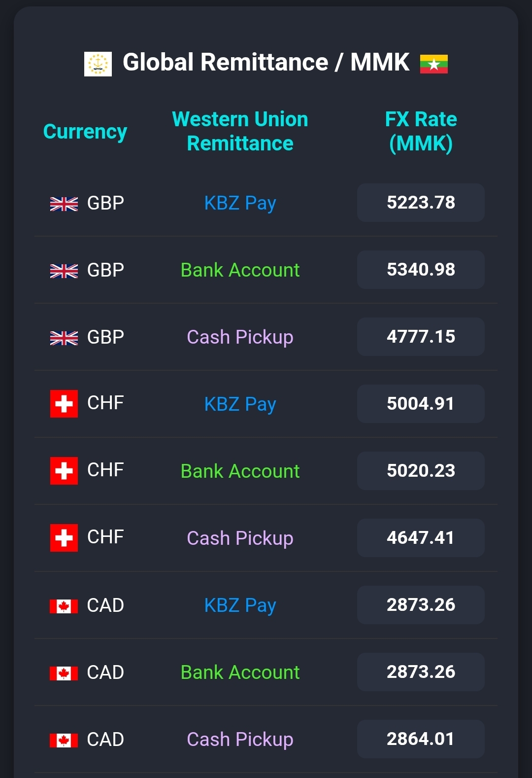Click Canada flag in CAD KBZ Pay row
Viewport: 532px width, 778px height.
64,606
